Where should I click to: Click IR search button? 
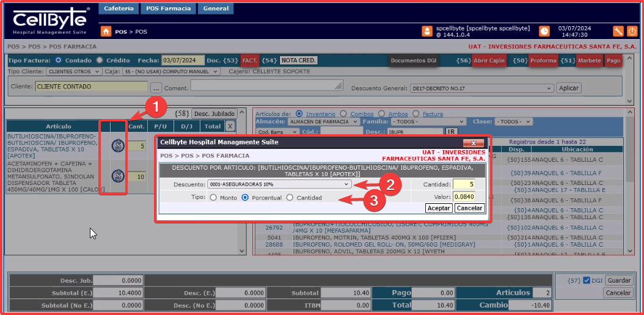tap(450, 132)
